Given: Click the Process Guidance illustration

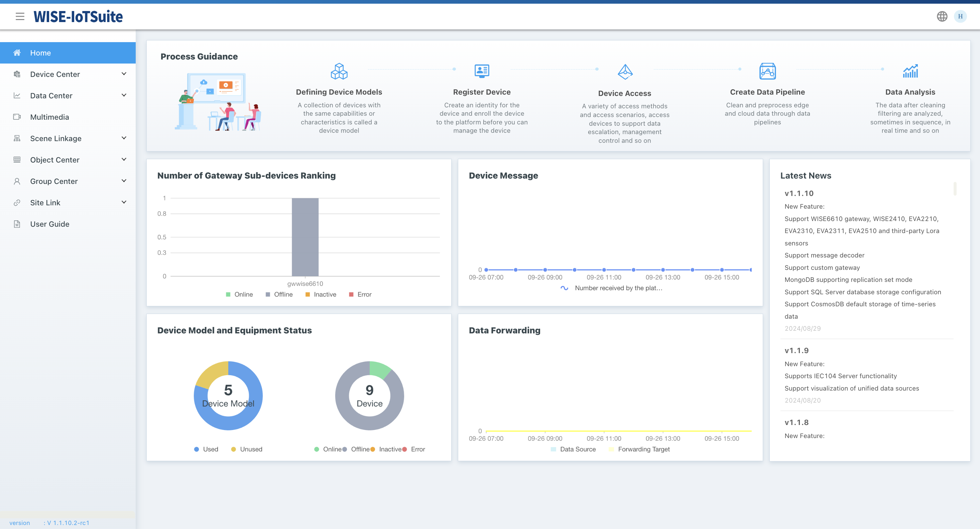Looking at the screenshot, I should tap(218, 102).
